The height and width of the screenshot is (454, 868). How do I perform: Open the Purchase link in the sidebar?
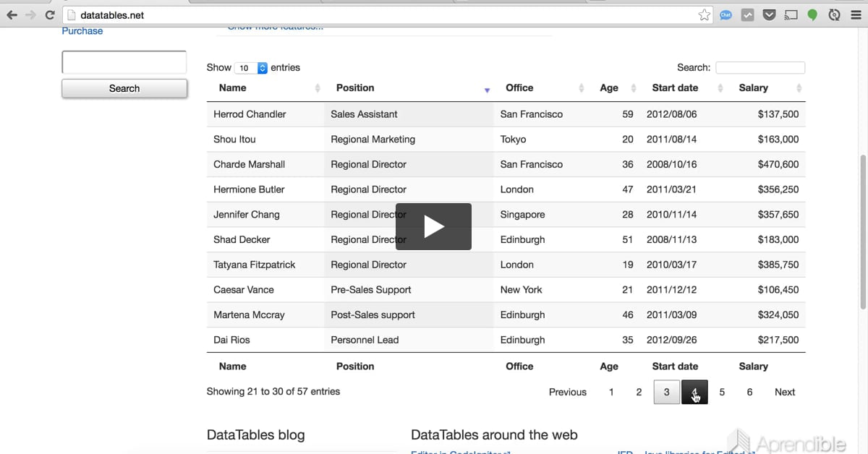click(x=82, y=31)
